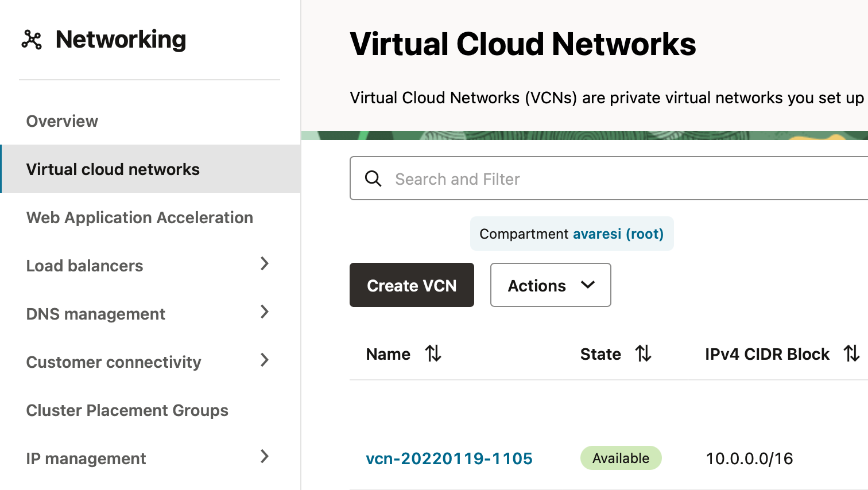Expand the Customer connectivity section

tap(264, 361)
